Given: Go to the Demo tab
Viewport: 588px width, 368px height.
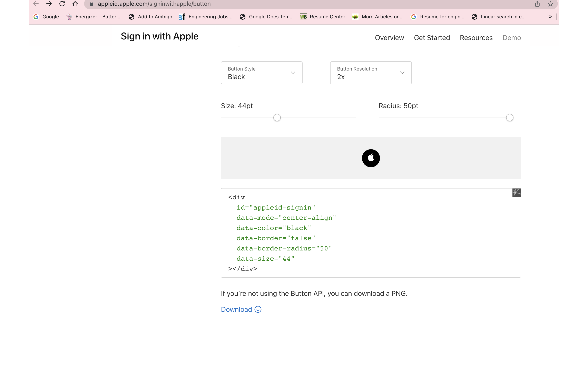Looking at the screenshot, I should 511,38.
